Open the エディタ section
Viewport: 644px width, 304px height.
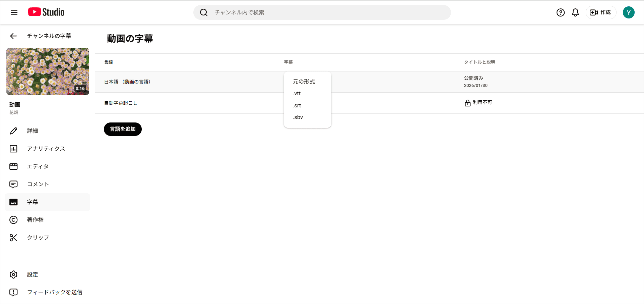38,166
